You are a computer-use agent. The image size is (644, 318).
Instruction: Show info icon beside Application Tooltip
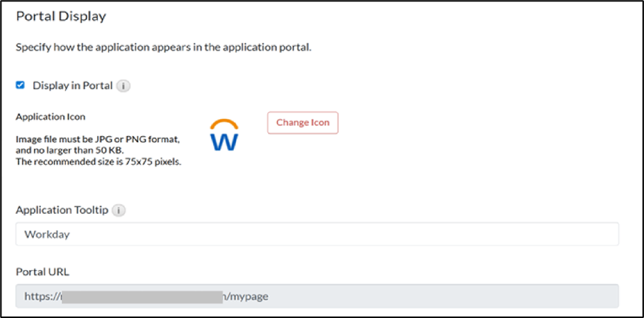[x=119, y=210]
